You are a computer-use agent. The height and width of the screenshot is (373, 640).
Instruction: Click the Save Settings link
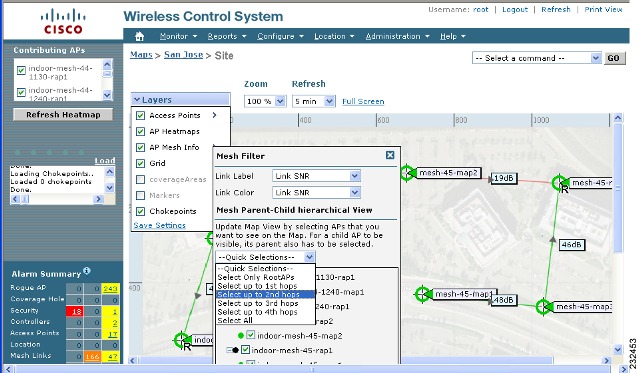(x=160, y=225)
